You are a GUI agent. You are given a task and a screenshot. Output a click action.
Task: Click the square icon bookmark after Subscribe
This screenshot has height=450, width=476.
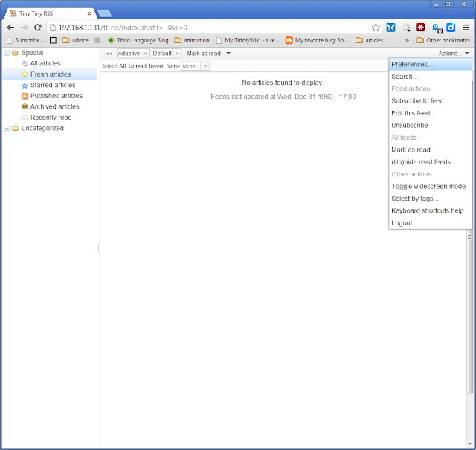tap(53, 40)
